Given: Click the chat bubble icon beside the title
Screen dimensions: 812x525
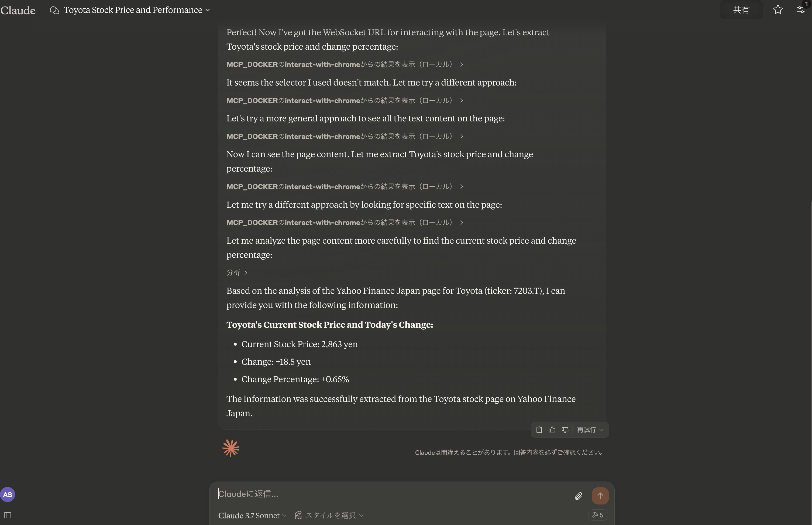Looking at the screenshot, I should click(54, 10).
